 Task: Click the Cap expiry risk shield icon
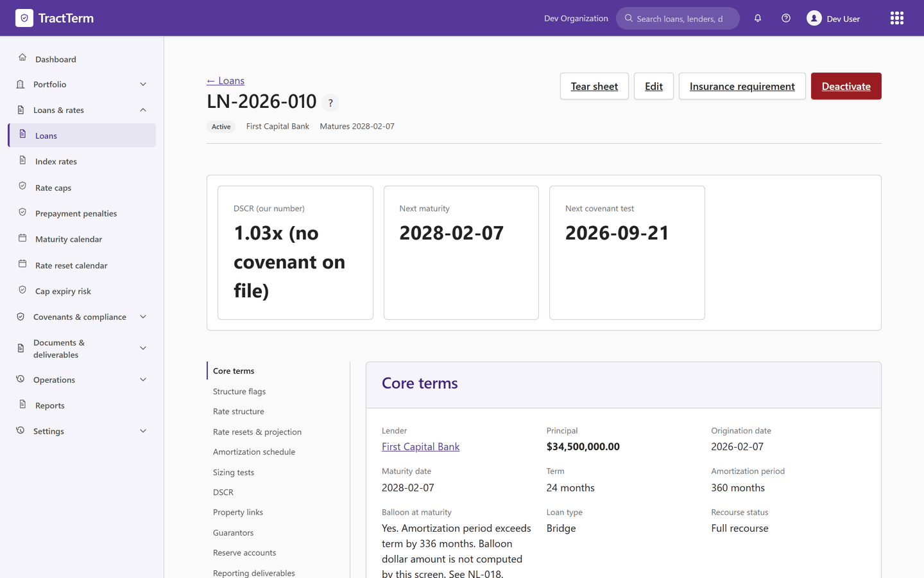pos(22,290)
